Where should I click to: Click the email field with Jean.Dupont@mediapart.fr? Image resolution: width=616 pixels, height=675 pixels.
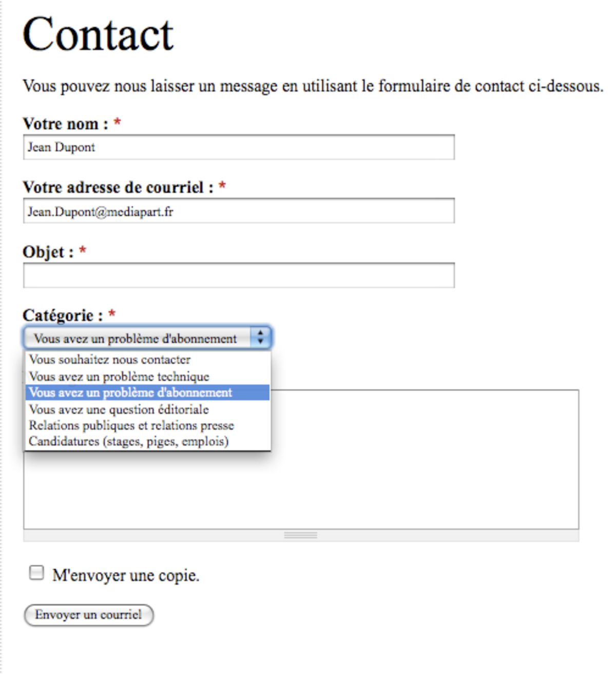239,211
